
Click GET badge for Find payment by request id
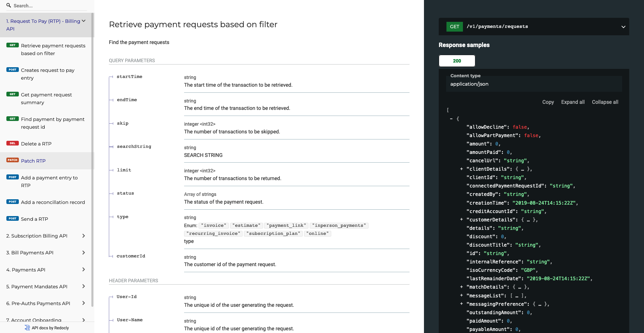(12, 119)
